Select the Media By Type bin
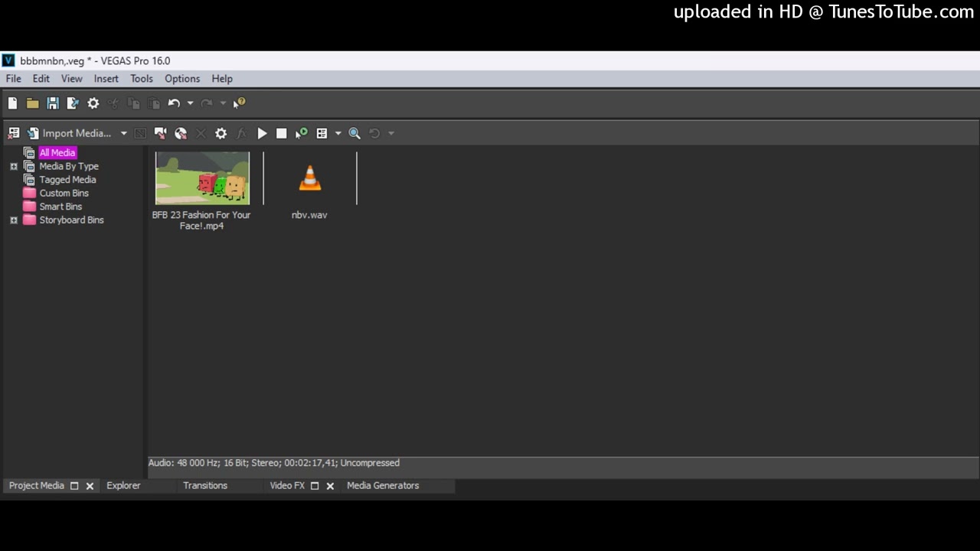The image size is (980, 551). 69,166
